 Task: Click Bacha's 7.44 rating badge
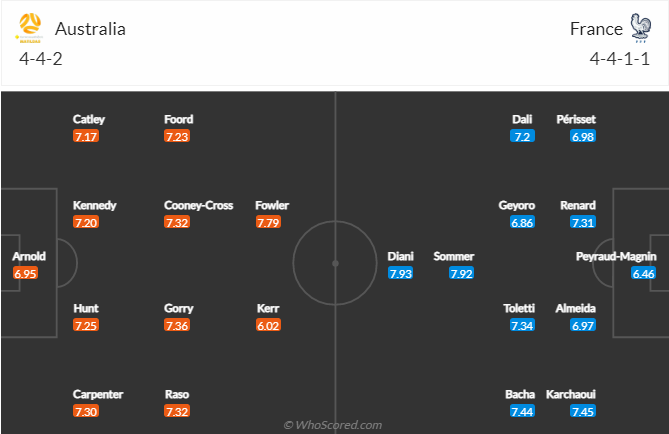click(x=522, y=411)
